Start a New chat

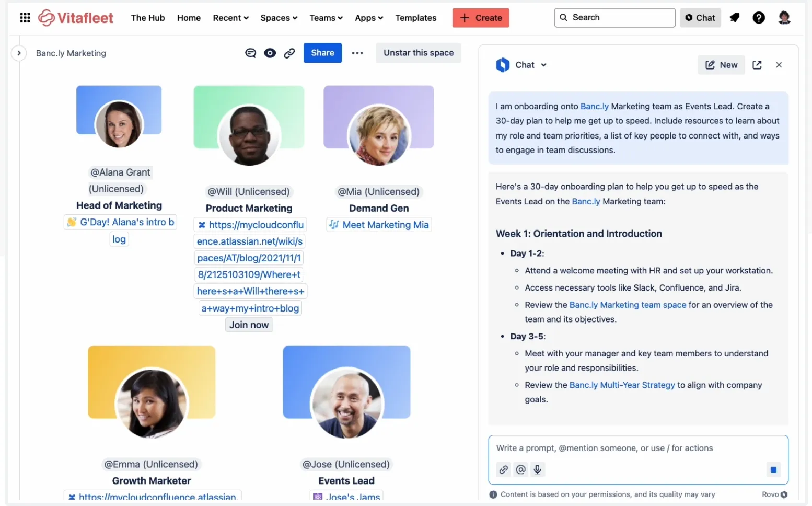[721, 65]
